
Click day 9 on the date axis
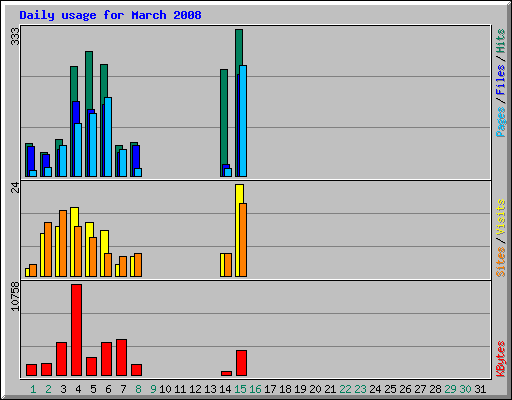click(153, 389)
